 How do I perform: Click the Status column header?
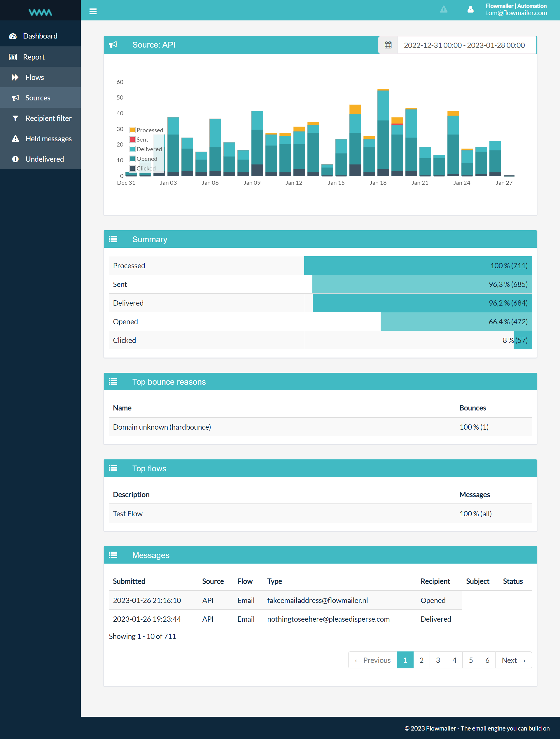point(512,581)
